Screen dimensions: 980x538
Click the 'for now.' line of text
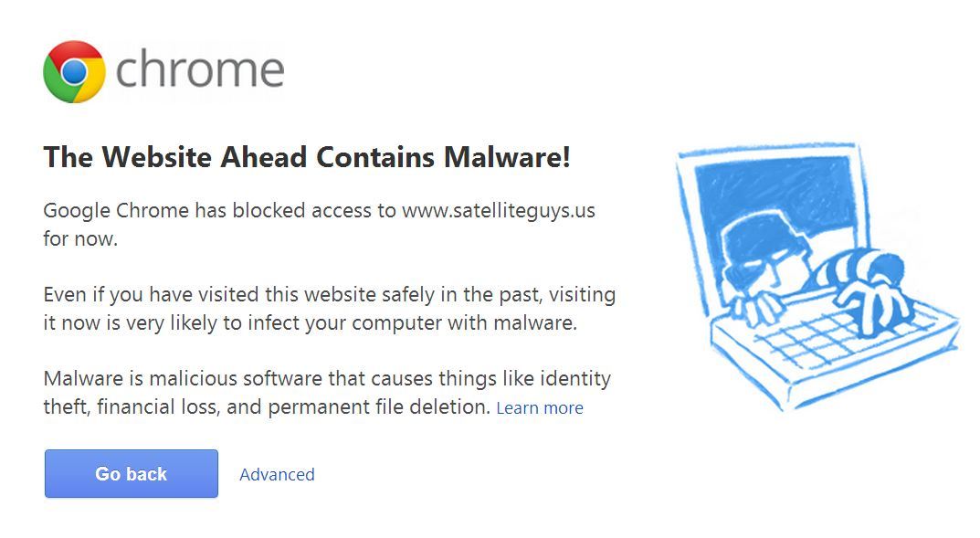(x=80, y=238)
